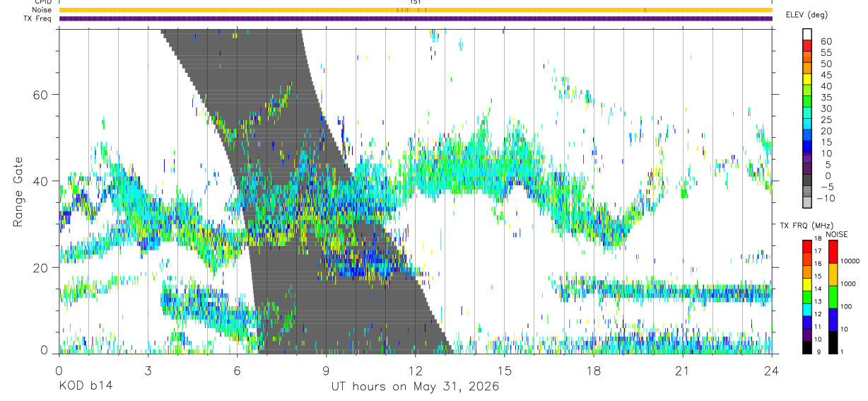Pick the yellow segment of the ELEV colorbar
868x401 pixels.
click(x=807, y=79)
